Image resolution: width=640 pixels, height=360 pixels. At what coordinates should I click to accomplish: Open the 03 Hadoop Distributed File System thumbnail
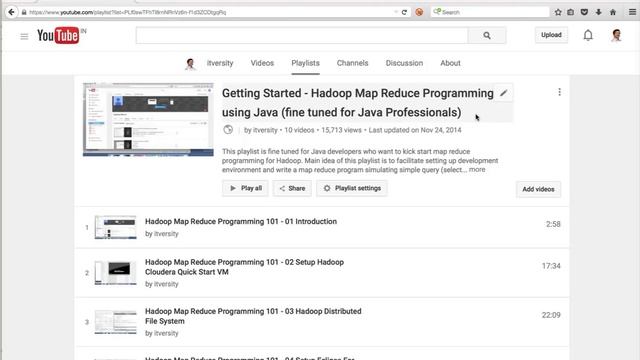116,322
